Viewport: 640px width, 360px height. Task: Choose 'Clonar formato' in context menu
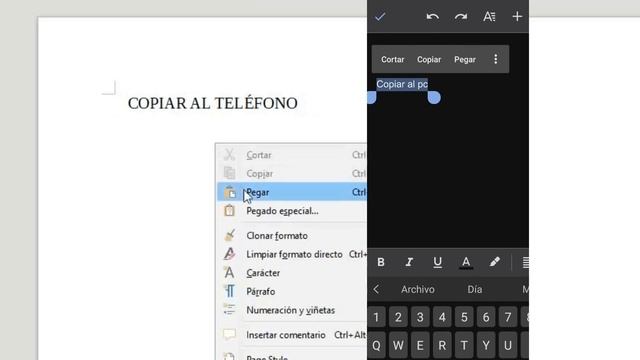(x=292, y=236)
